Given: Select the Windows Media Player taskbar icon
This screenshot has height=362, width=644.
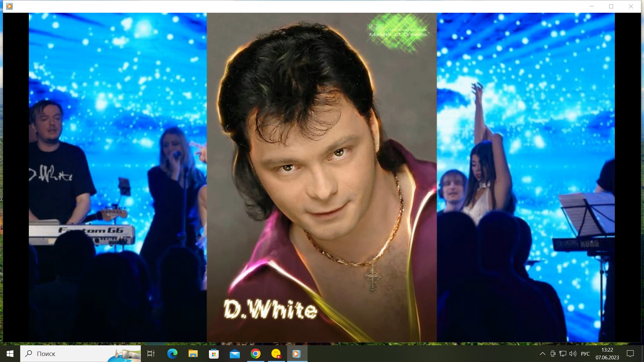Looking at the screenshot, I should 297,354.
